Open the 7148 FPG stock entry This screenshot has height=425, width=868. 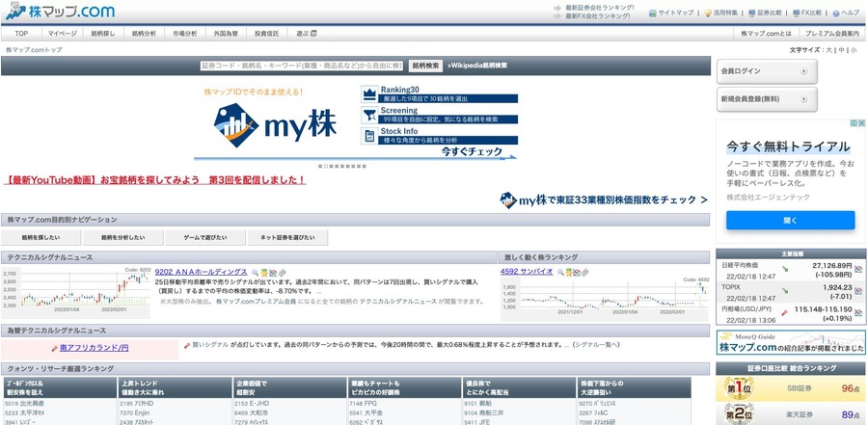tap(364, 404)
